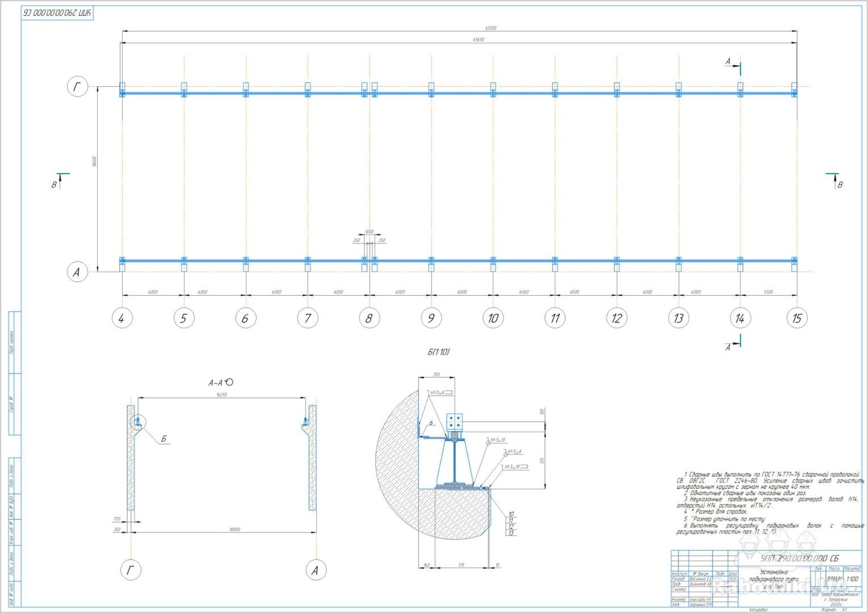The image size is (868, 613).
Task: Click the 65500 overall dimension text
Action: [x=490, y=28]
